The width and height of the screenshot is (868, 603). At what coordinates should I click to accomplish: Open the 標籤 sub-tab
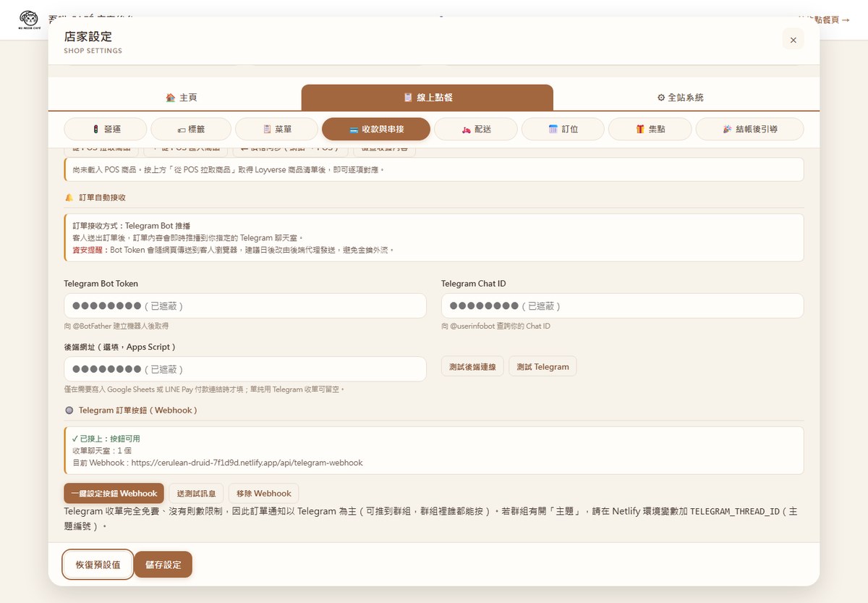(x=191, y=129)
